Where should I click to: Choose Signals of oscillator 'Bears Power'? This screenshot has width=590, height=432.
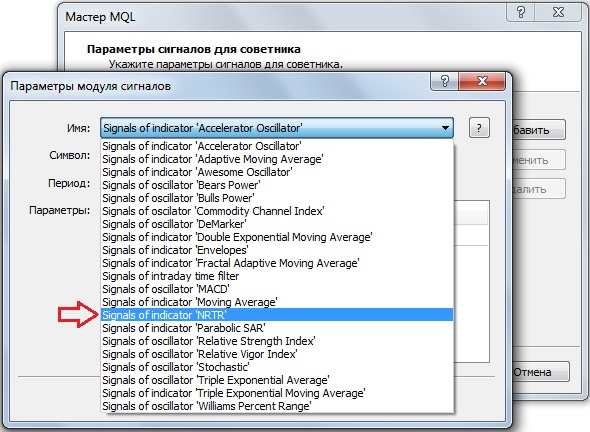tap(277, 185)
